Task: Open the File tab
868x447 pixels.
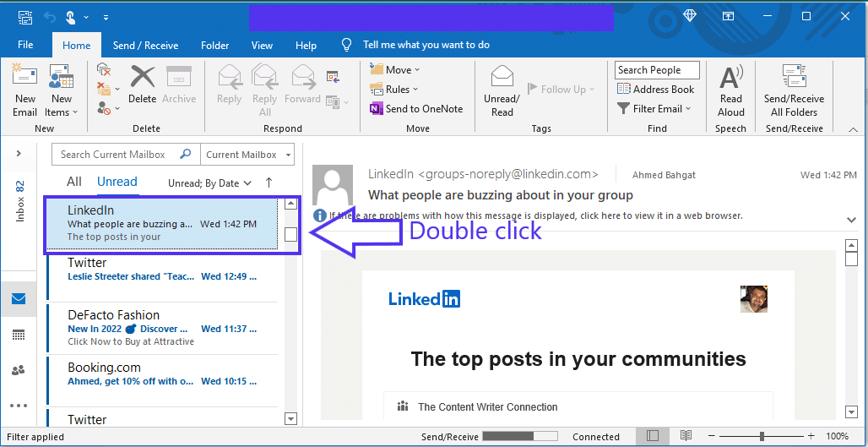Action: (25, 45)
